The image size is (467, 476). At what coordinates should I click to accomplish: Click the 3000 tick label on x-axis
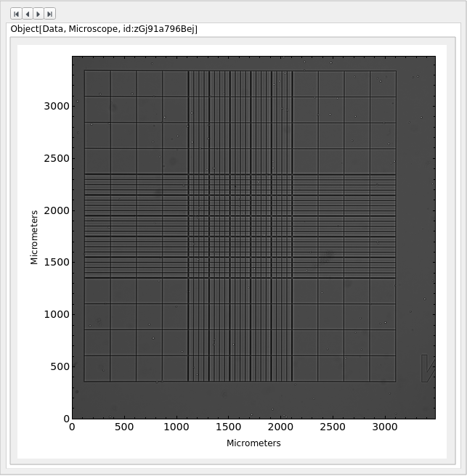[x=384, y=427]
